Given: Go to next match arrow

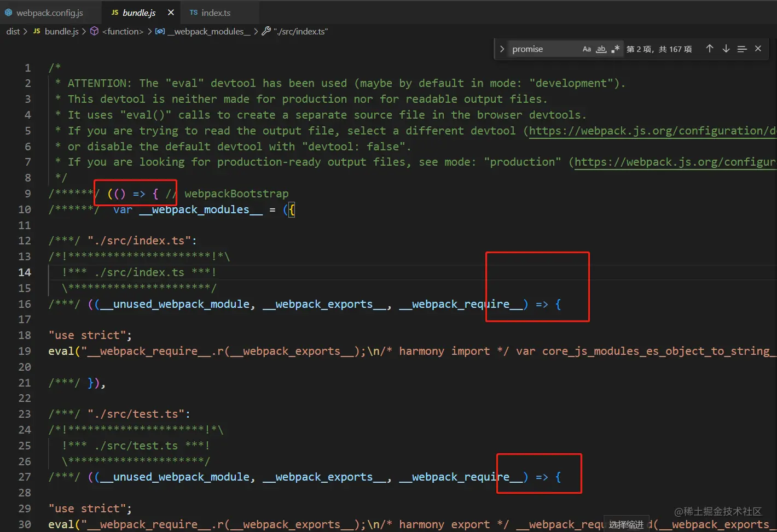Looking at the screenshot, I should tap(726, 49).
